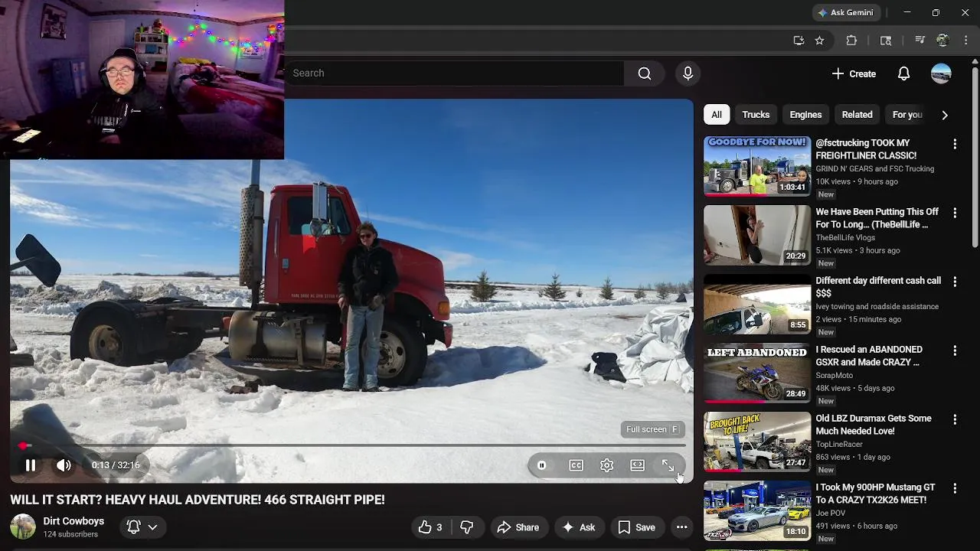Click the YouTube search magnifier button

(645, 73)
